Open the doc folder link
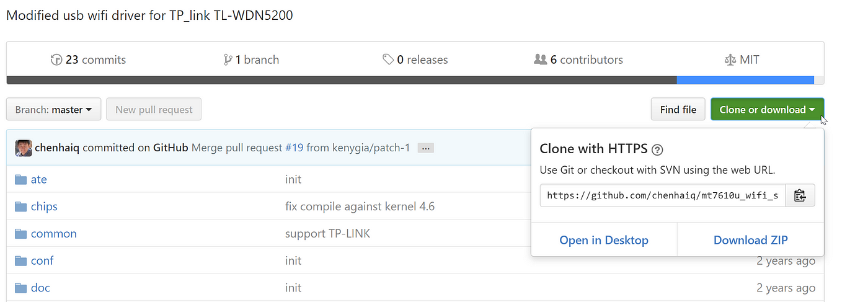 40,288
